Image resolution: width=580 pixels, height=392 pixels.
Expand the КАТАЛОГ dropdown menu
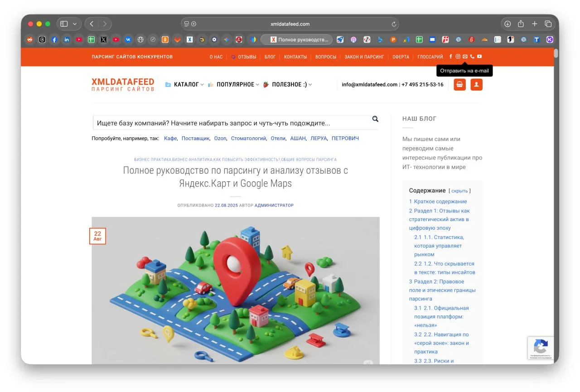tap(186, 85)
